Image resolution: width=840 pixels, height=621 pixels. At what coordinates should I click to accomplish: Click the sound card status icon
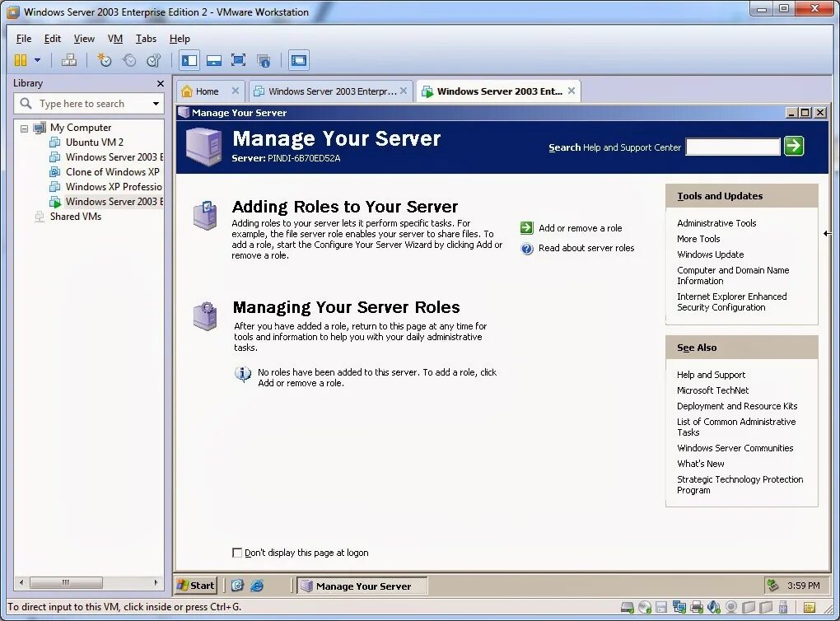[x=713, y=607]
